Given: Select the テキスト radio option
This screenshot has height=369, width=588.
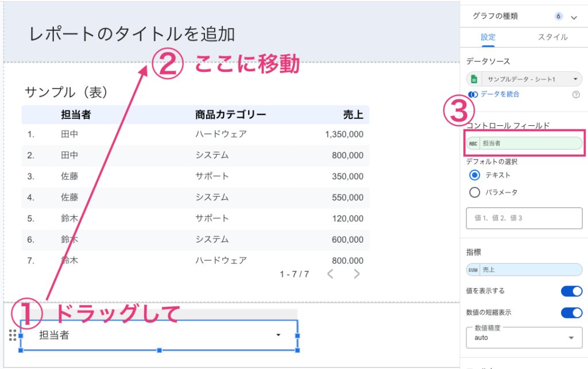Looking at the screenshot, I should tap(474, 175).
